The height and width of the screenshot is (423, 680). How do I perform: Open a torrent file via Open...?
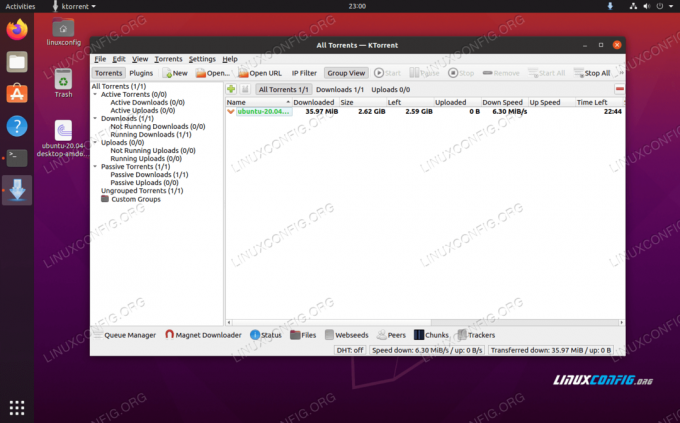click(212, 73)
